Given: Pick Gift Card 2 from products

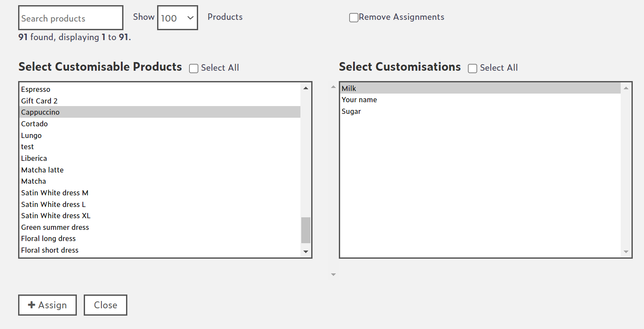Looking at the screenshot, I should [39, 101].
